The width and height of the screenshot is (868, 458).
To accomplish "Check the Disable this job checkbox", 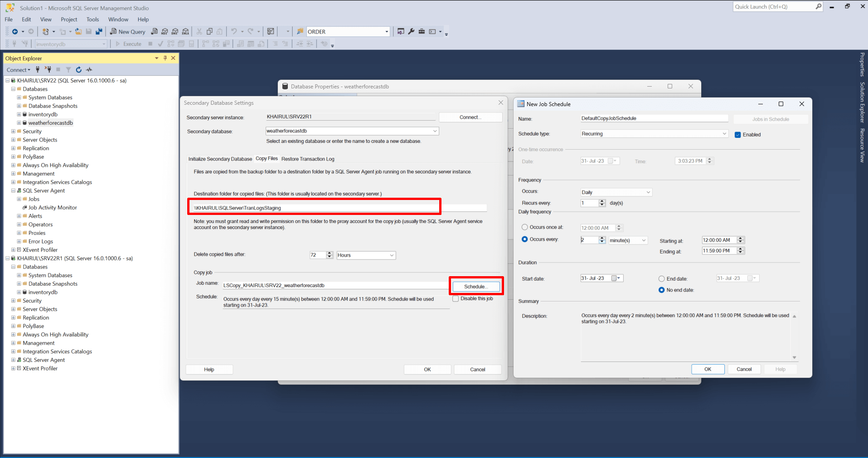I will pos(456,299).
